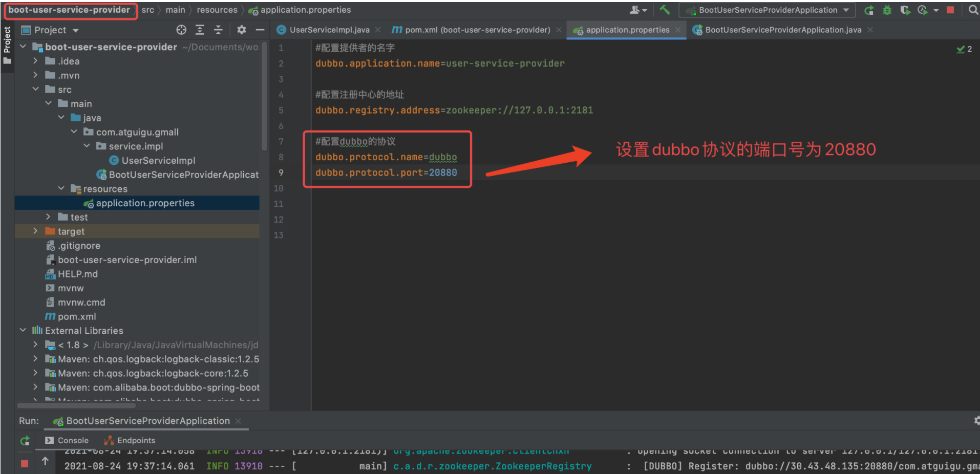Click the Project panel vertical scrollbar

pos(264,96)
